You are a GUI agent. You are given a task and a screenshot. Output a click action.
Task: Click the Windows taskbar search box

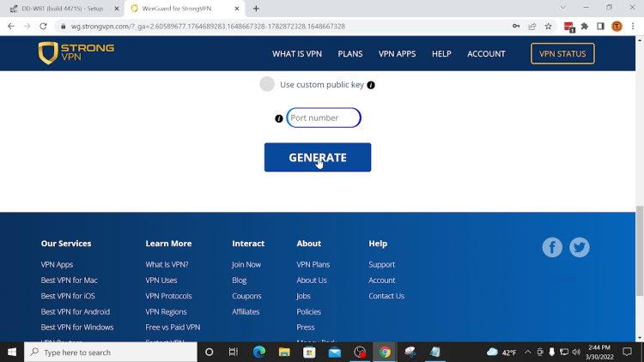point(111,353)
